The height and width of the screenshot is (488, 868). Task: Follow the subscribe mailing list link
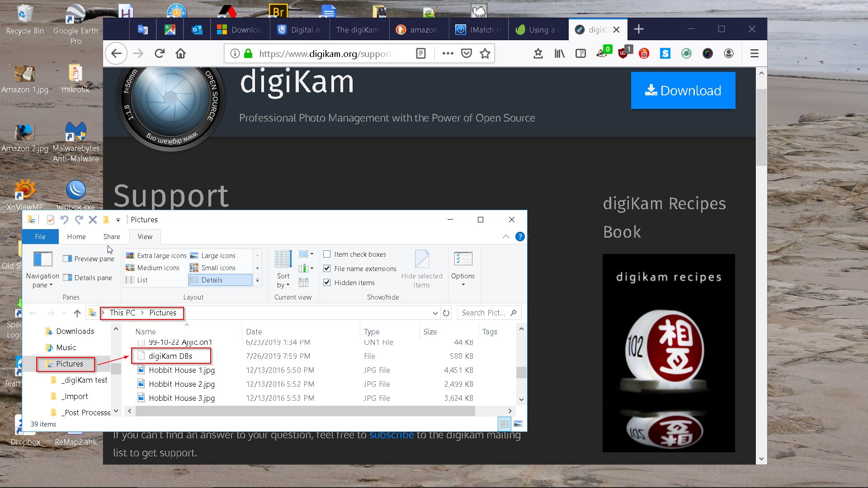point(391,435)
